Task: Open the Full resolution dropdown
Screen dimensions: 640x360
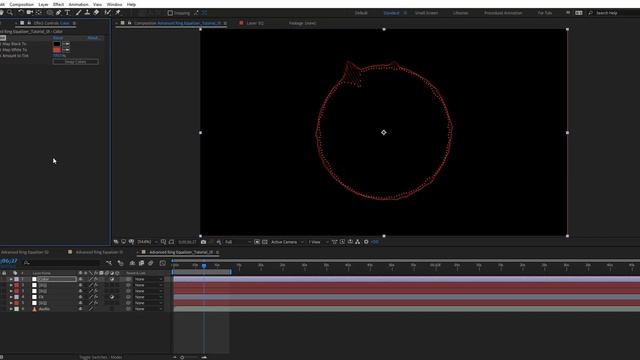Action: click(237, 242)
